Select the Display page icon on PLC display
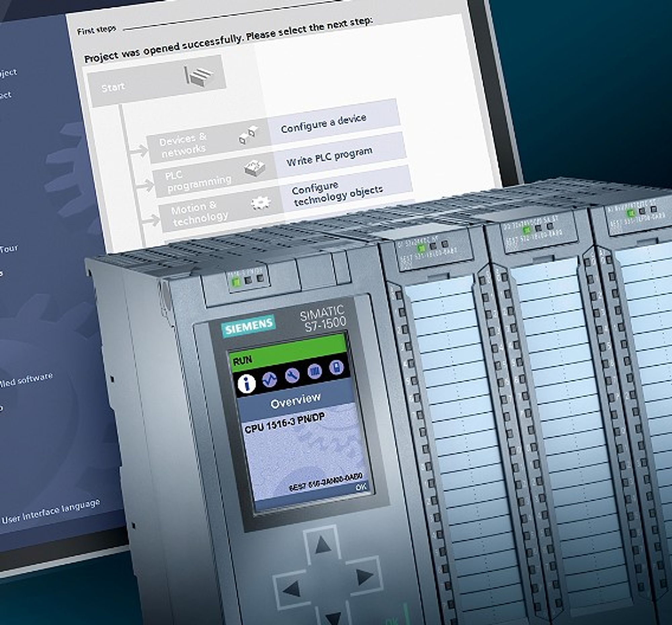672x625 pixels. (336, 367)
